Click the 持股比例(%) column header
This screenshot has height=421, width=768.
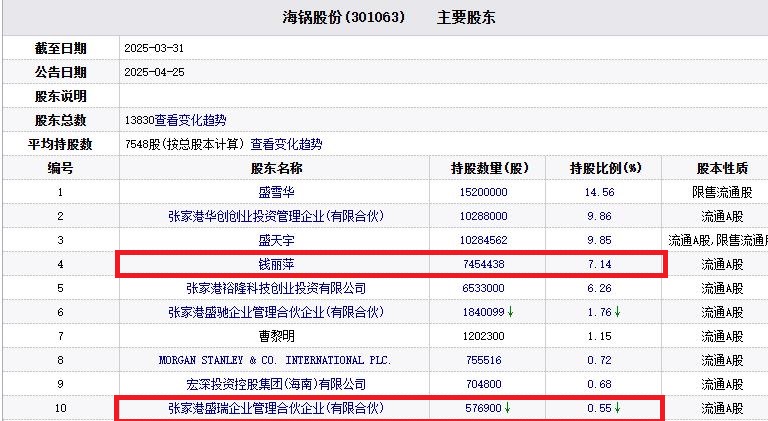tap(604, 168)
